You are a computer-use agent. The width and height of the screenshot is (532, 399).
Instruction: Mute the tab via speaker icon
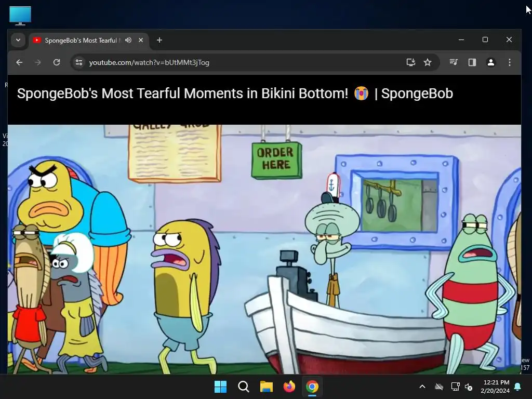[128, 40]
